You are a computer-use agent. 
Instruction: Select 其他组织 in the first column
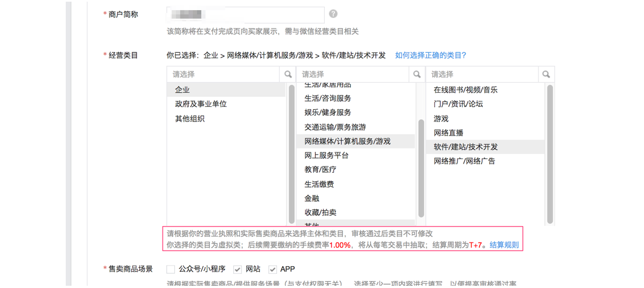click(x=226, y=119)
